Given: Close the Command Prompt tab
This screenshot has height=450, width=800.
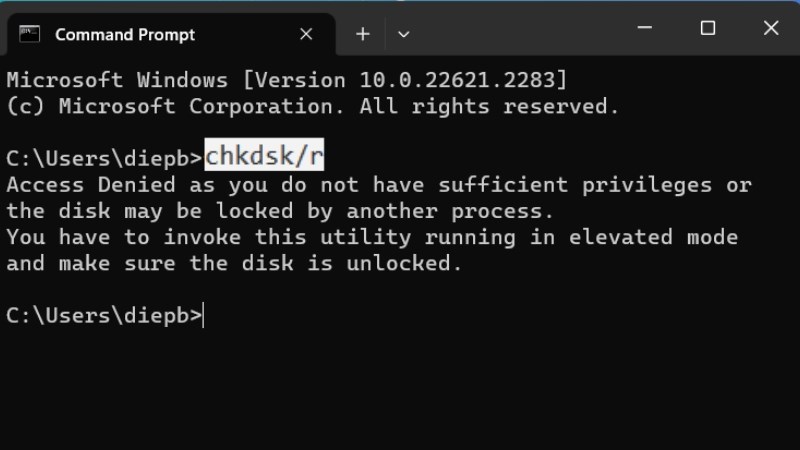Looking at the screenshot, I should click(306, 34).
